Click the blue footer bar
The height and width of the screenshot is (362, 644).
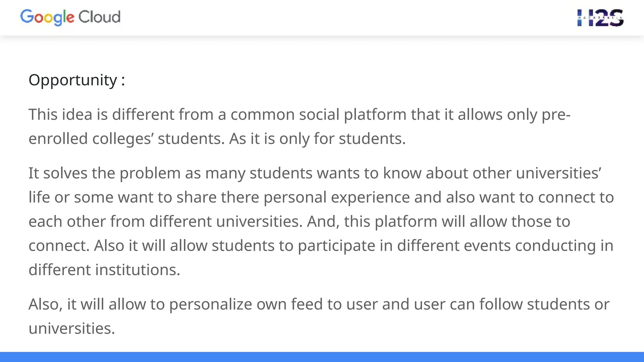[x=322, y=357]
